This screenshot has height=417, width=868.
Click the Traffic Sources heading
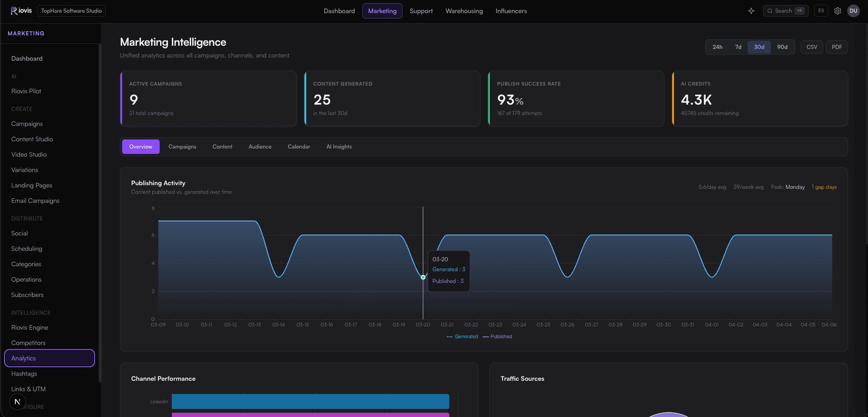coord(522,379)
